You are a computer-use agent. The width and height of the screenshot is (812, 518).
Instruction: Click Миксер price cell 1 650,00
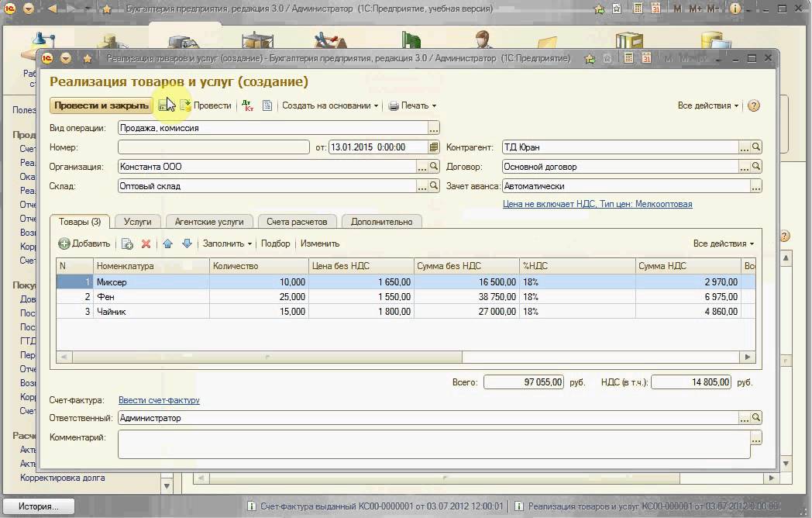[362, 282]
